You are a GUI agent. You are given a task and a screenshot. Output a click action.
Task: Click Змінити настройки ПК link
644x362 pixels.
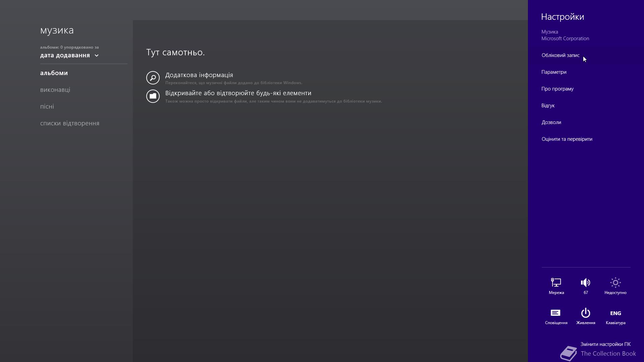tap(605, 344)
